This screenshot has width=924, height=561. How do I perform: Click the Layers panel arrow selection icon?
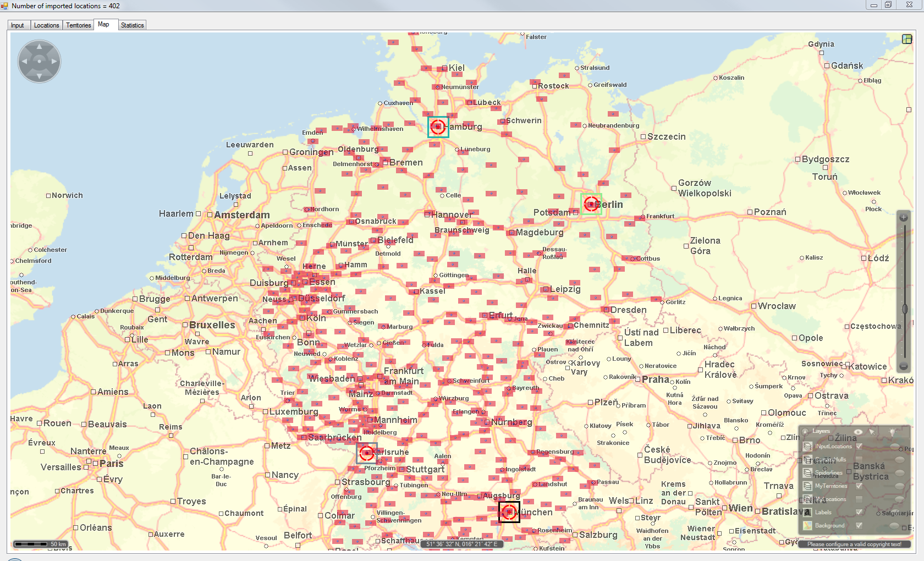[x=872, y=432]
